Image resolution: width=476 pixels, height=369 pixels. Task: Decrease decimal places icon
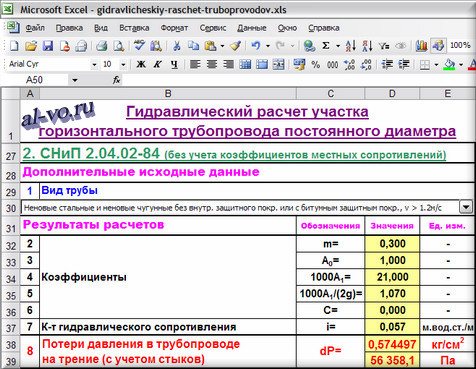[366, 64]
